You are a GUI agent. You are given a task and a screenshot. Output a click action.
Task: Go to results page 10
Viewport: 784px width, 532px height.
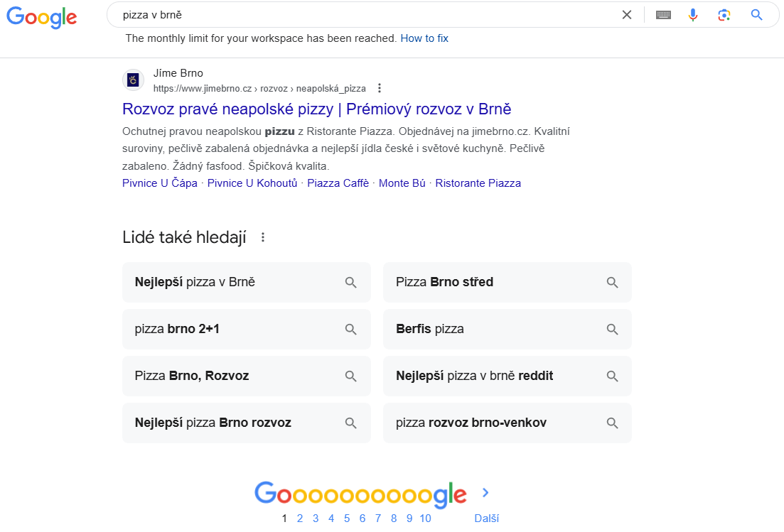pyautogui.click(x=425, y=519)
